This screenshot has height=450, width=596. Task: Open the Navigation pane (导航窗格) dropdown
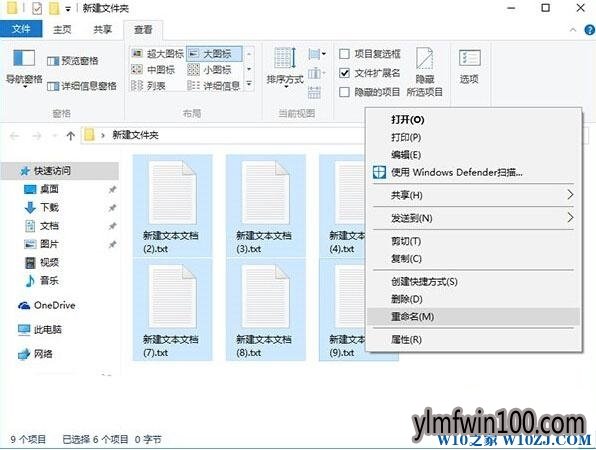(x=24, y=69)
